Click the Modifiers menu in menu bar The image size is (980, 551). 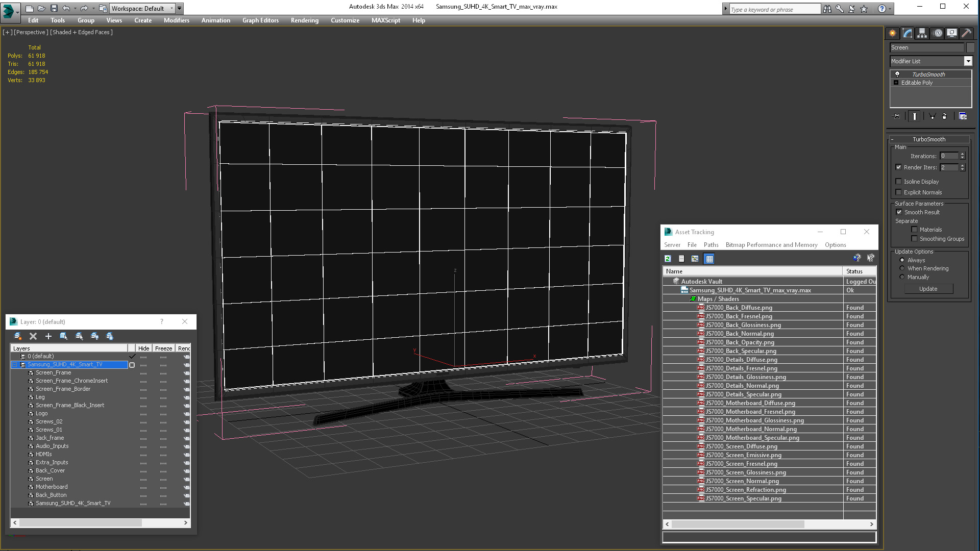point(176,20)
